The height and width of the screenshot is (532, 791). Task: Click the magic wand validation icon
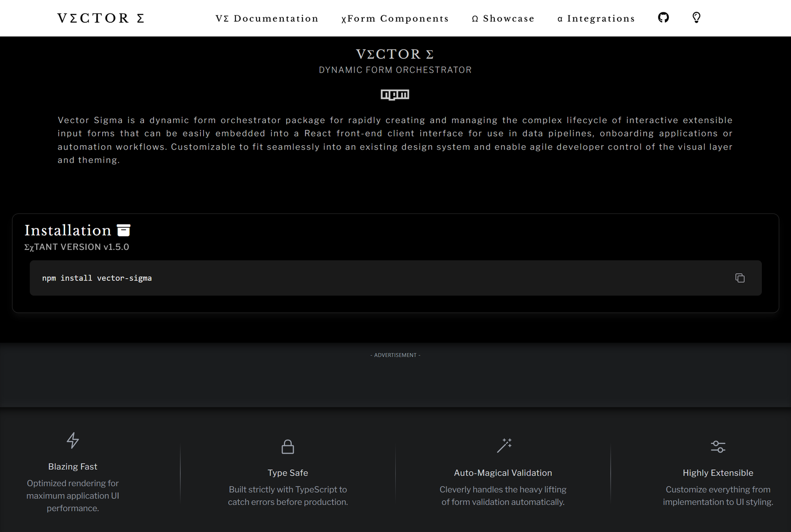pyautogui.click(x=504, y=446)
